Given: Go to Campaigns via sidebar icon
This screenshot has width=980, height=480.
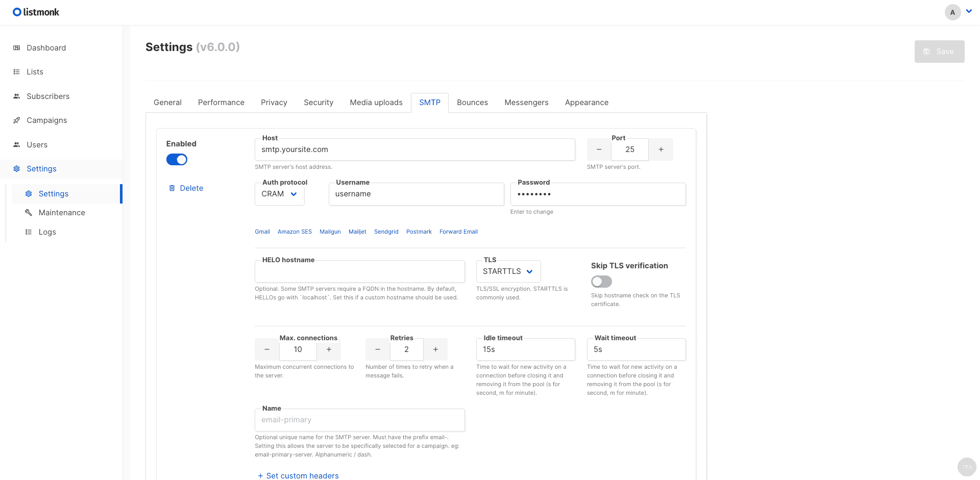Looking at the screenshot, I should coord(46,120).
